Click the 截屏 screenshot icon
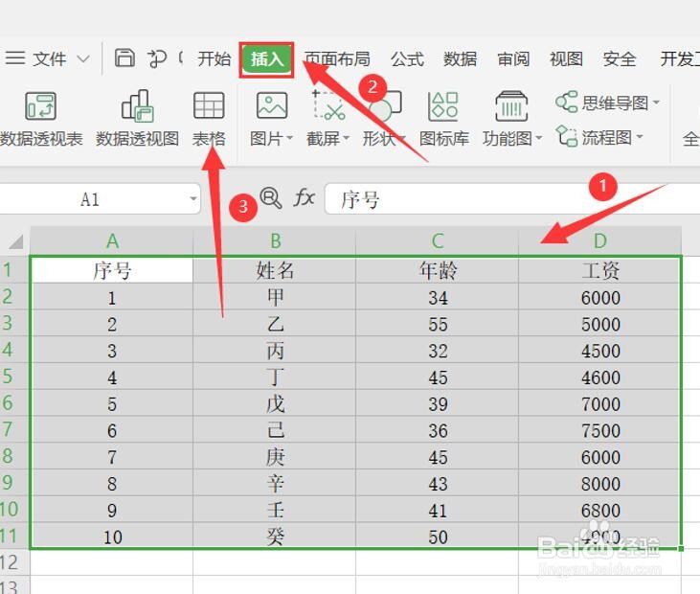This screenshot has height=594, width=700. (x=328, y=105)
